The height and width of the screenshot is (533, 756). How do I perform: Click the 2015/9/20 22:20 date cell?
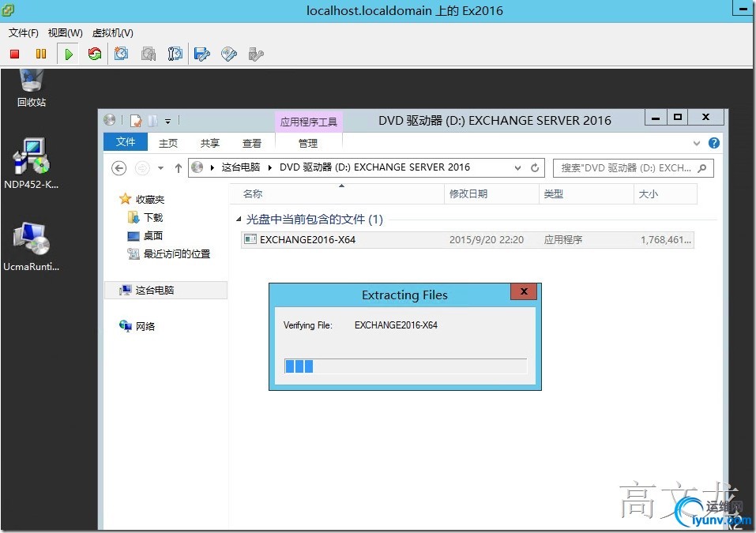pos(487,239)
